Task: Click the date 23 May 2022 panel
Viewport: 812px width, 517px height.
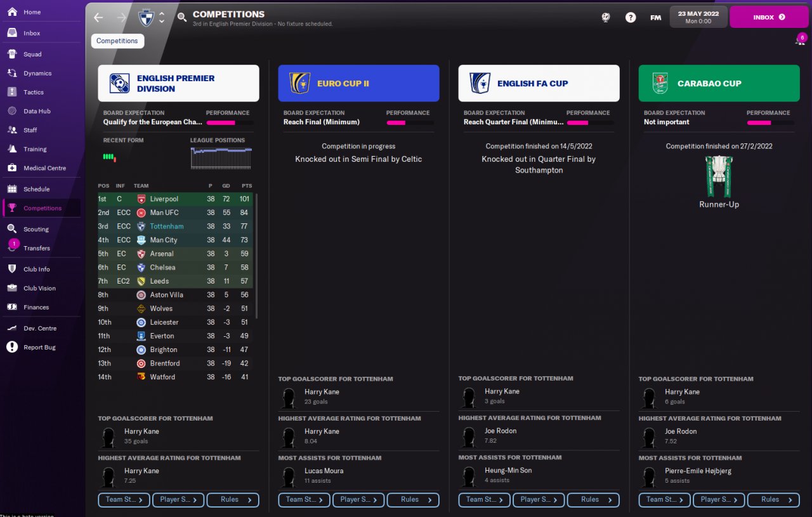Action: coord(698,17)
